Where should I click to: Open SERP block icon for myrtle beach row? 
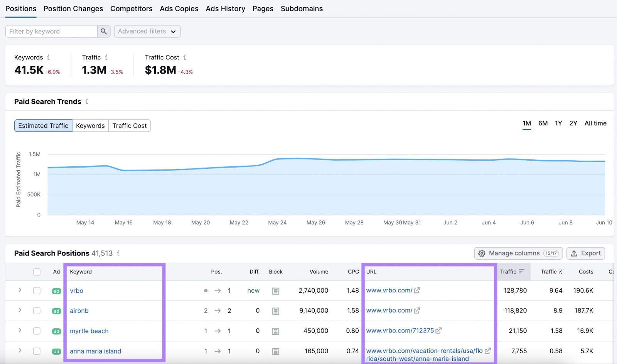[x=276, y=331]
